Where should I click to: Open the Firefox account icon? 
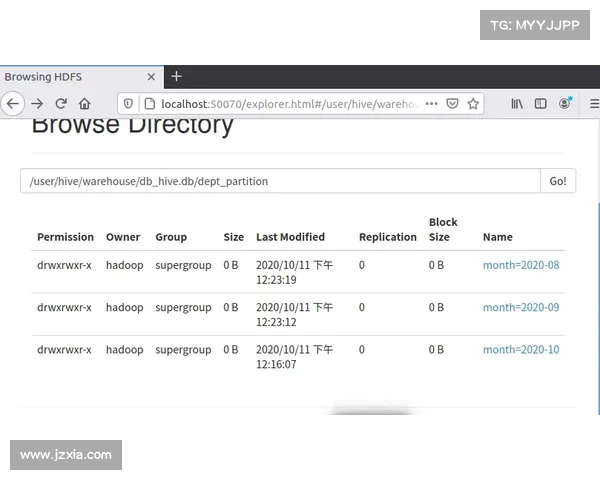[565, 103]
